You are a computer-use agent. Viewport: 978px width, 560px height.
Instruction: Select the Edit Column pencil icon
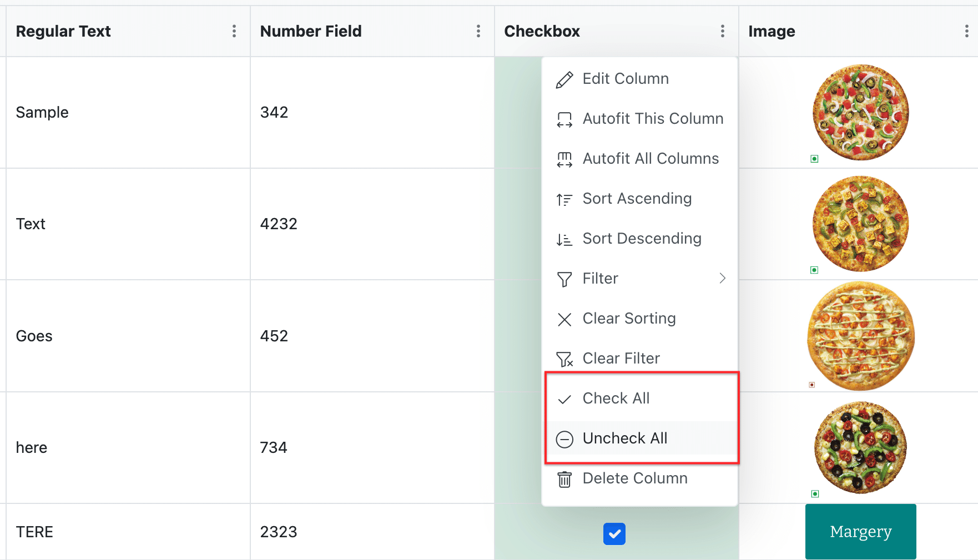coord(564,79)
